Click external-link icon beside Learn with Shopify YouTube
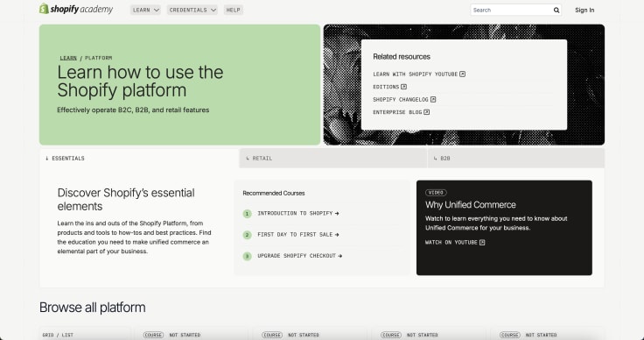The height and width of the screenshot is (340, 644). point(463,74)
